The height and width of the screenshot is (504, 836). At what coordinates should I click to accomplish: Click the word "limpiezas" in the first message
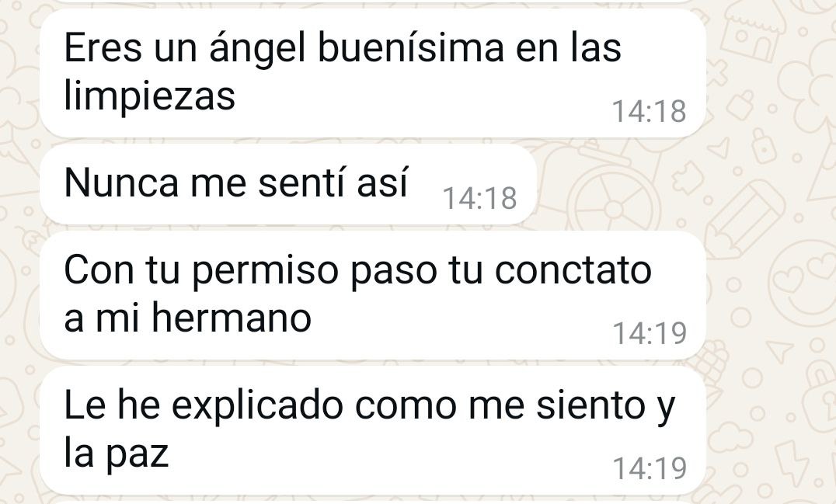(149, 98)
